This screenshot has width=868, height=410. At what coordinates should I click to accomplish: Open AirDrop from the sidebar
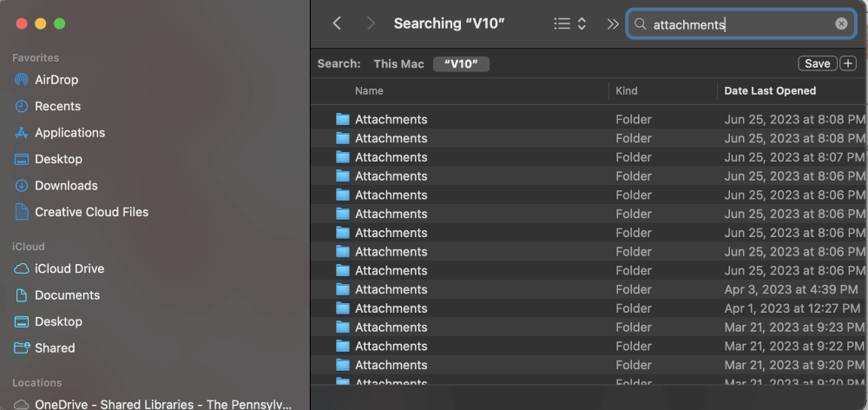tap(56, 80)
